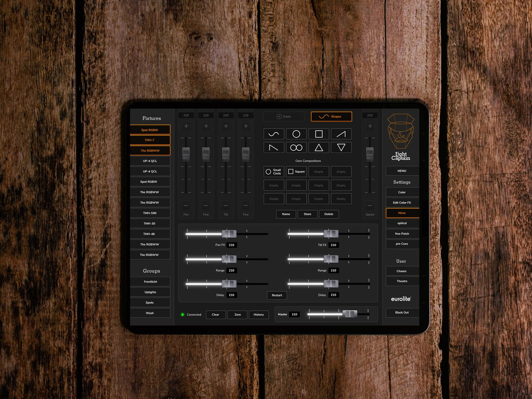The width and height of the screenshot is (532, 399).
Task: Deselect the TMH-7 fixture
Action: 150,140
